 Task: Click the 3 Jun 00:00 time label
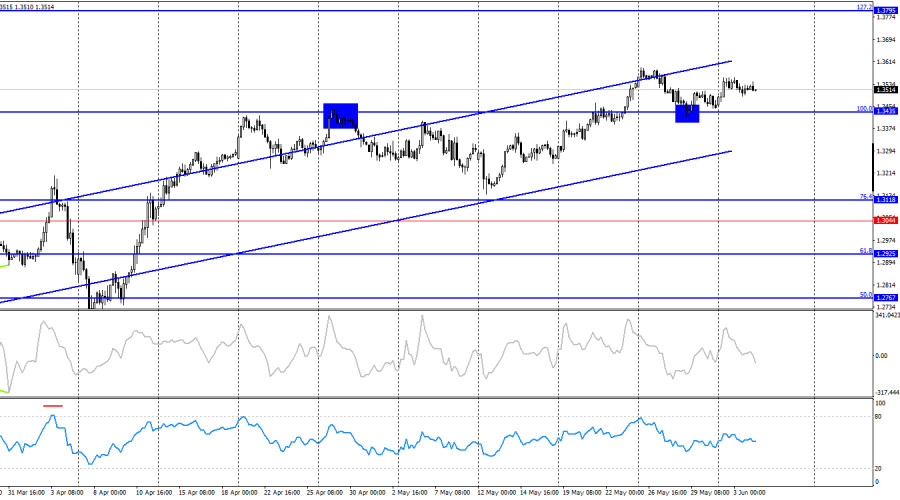pos(749,493)
